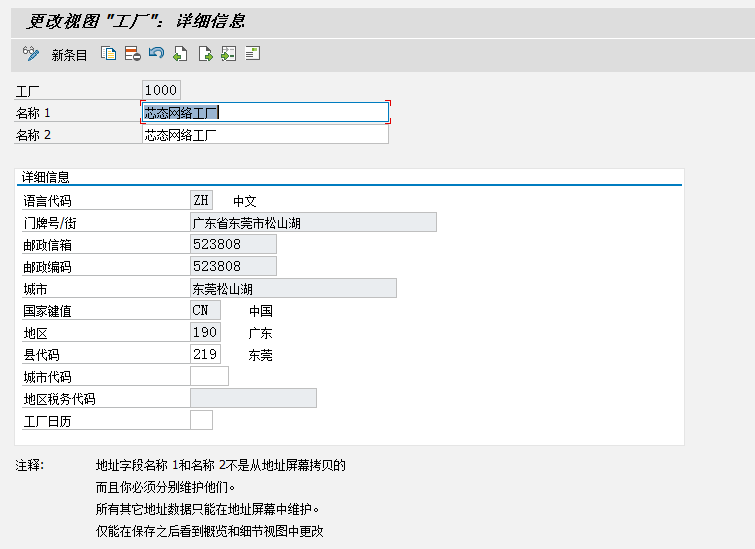Go to next entry icon
Image resolution: width=755 pixels, height=549 pixels.
[205, 53]
